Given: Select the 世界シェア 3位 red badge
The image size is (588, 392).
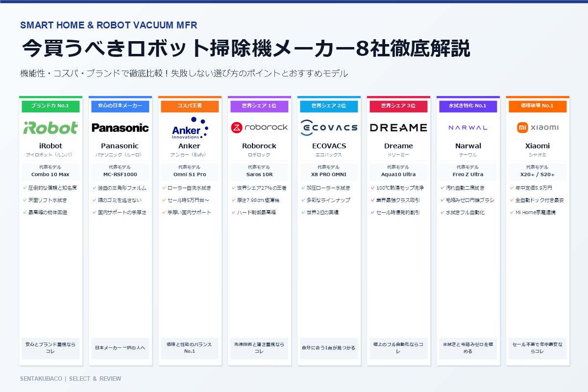Looking at the screenshot, I should pos(398,106).
